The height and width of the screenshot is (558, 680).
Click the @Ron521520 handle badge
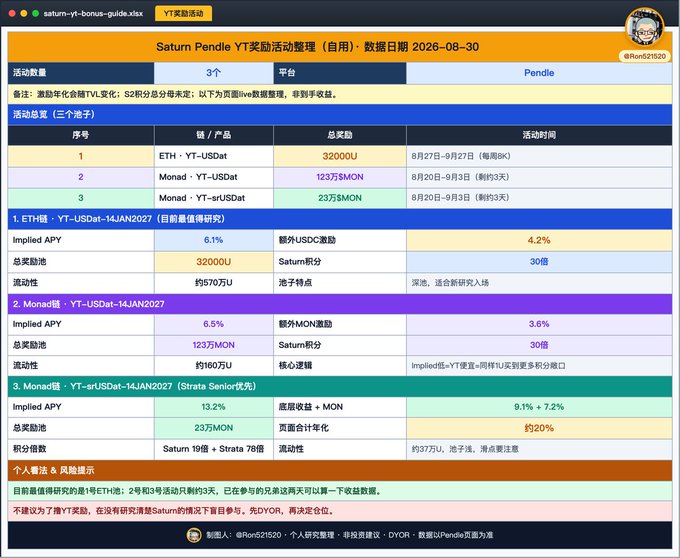644,56
